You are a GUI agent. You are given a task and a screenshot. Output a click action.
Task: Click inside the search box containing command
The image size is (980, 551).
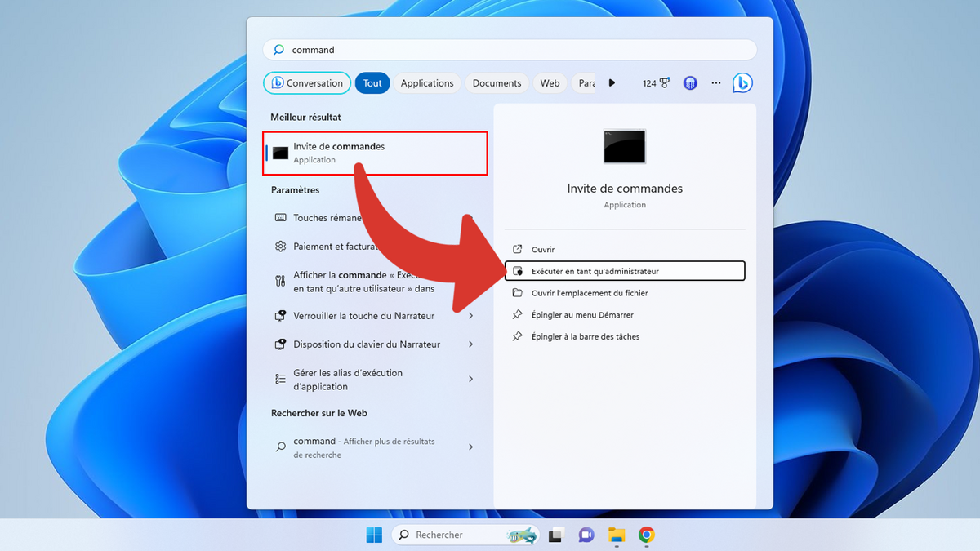510,50
